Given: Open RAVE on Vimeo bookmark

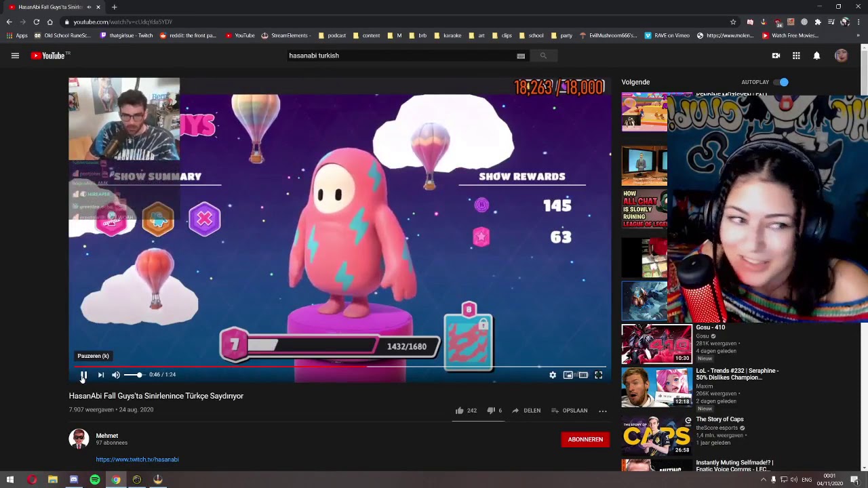Looking at the screenshot, I should 667,35.
